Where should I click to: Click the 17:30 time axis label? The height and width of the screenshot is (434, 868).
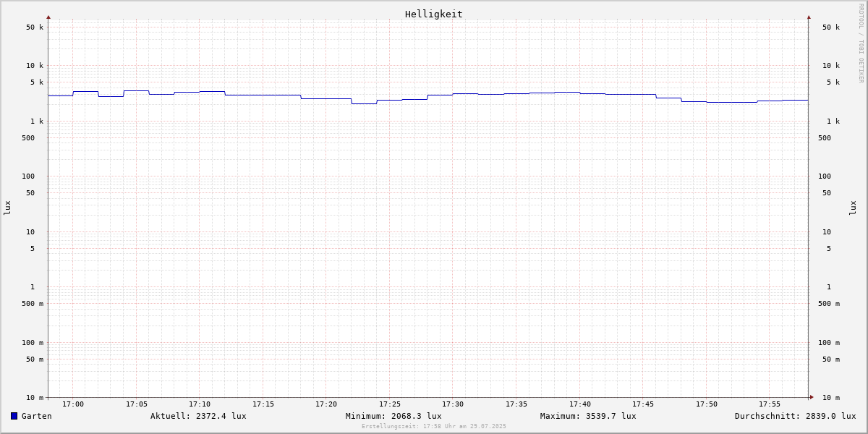coord(453,404)
